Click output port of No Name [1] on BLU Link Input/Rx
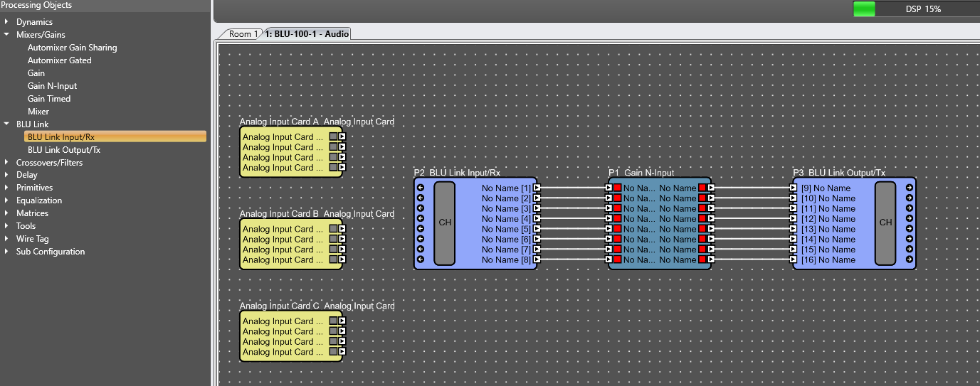 [x=537, y=188]
